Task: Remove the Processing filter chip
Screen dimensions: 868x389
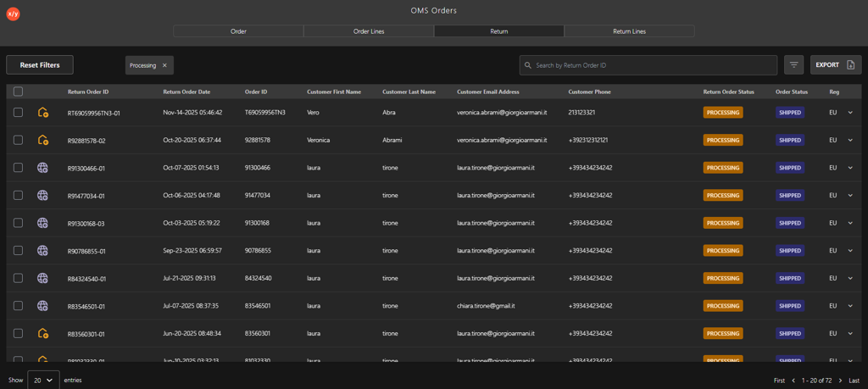Action: click(164, 65)
